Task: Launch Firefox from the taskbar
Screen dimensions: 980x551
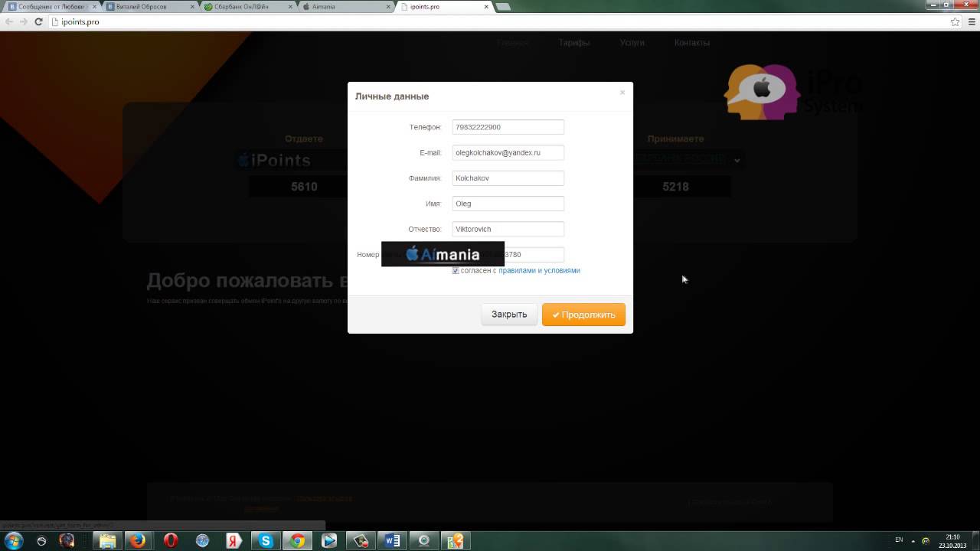Action: pos(138,541)
